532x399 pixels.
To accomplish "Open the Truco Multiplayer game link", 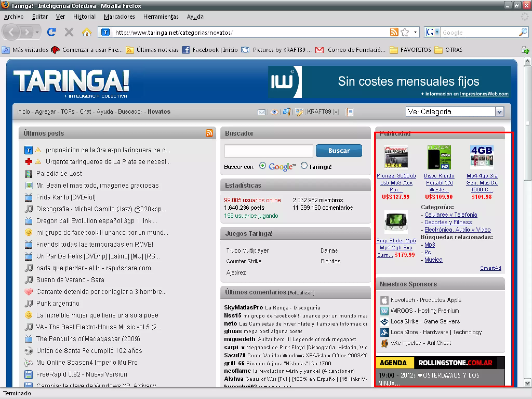I will click(x=247, y=251).
